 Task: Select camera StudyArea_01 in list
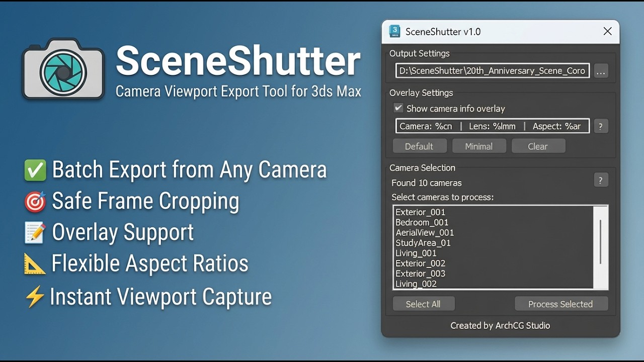(493, 243)
